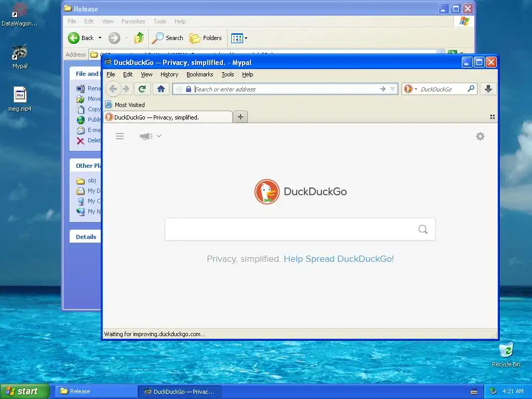Viewport: 532px width, 399px height.
Task: Open Back history dropdown in Release window
Action: (x=100, y=38)
